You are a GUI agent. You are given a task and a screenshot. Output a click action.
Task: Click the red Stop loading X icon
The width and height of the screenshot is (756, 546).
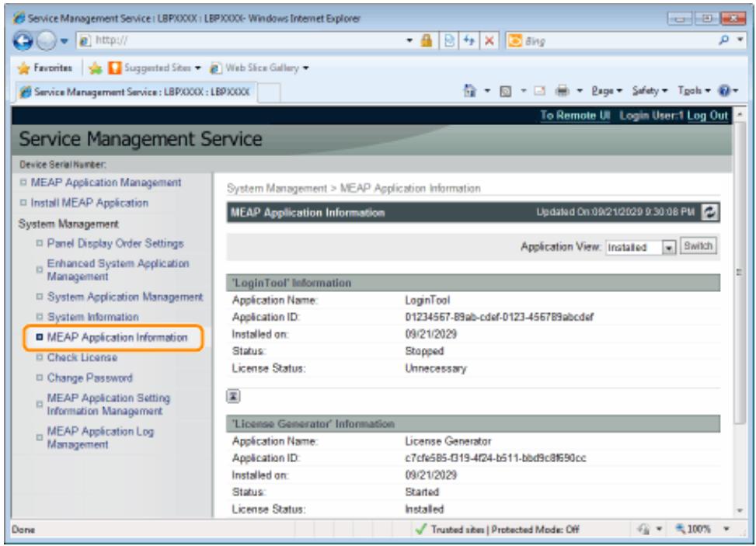pyautogui.click(x=489, y=40)
